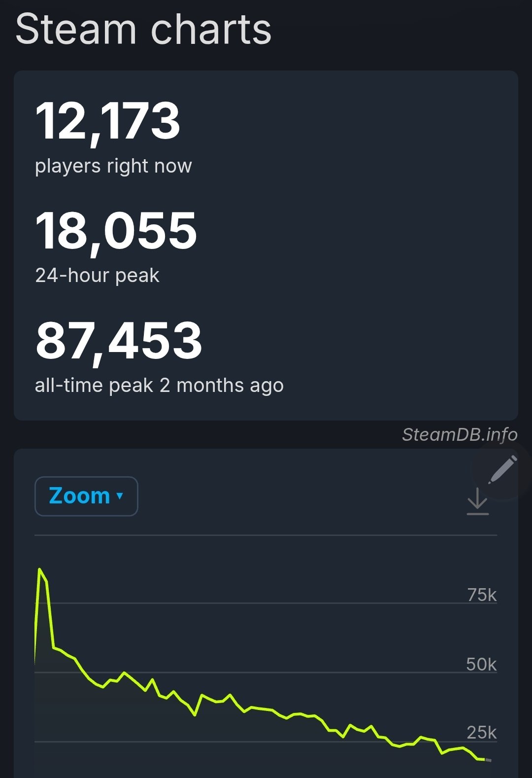532x778 pixels.
Task: Click the 12,173 players right now figure
Action: pyautogui.click(x=108, y=121)
